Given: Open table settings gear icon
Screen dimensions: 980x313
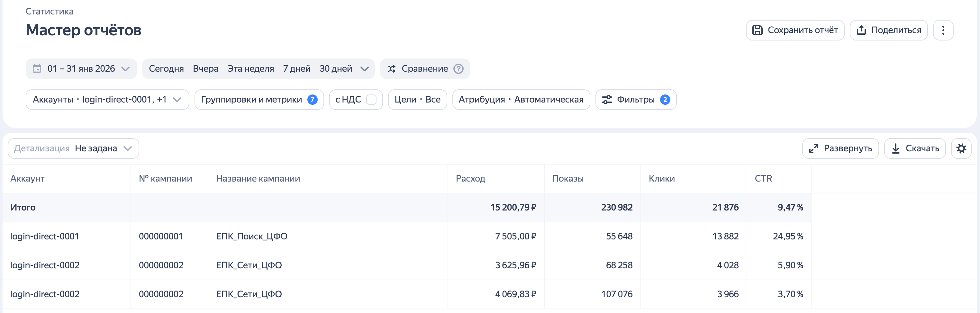Looking at the screenshot, I should point(961,148).
